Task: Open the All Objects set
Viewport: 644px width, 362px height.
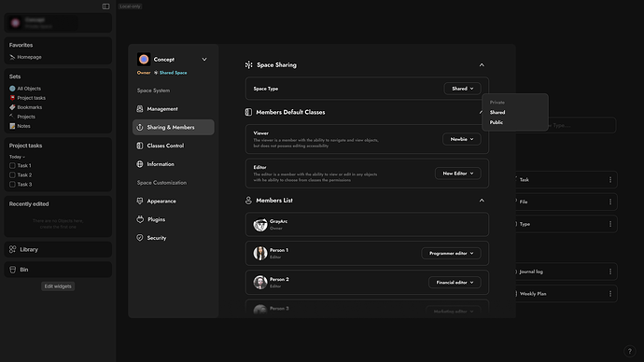Action: [x=25, y=89]
